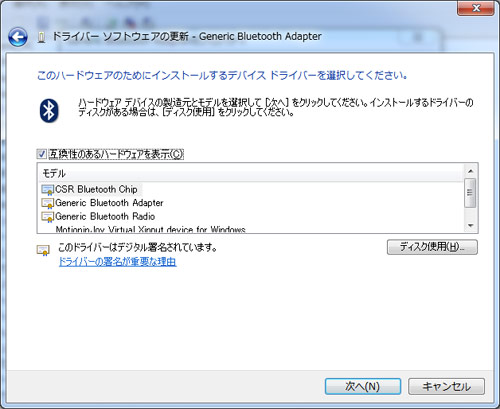Dismiss the dialog with キャンセル
This screenshot has width=500, height=409.
point(447,387)
